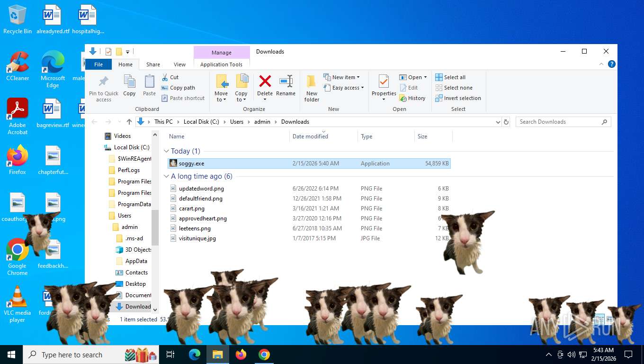The width and height of the screenshot is (644, 364).
Task: Open Firefox from taskbar
Action: [241, 355]
